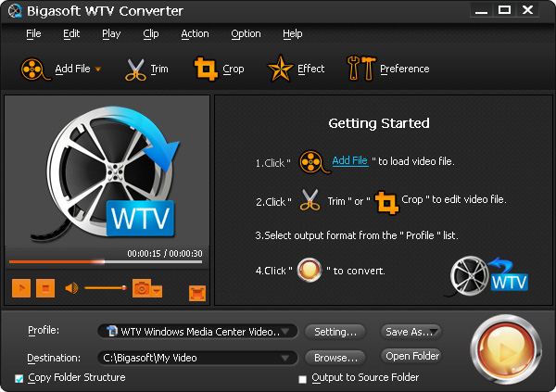Maximize the Bigasoft WTV Converter window

tap(504, 10)
